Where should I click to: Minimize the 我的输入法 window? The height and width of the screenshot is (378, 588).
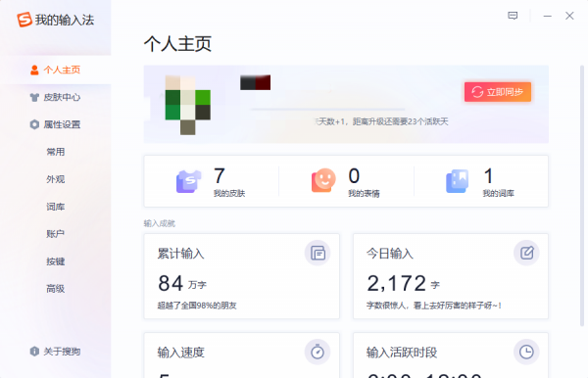pos(548,16)
